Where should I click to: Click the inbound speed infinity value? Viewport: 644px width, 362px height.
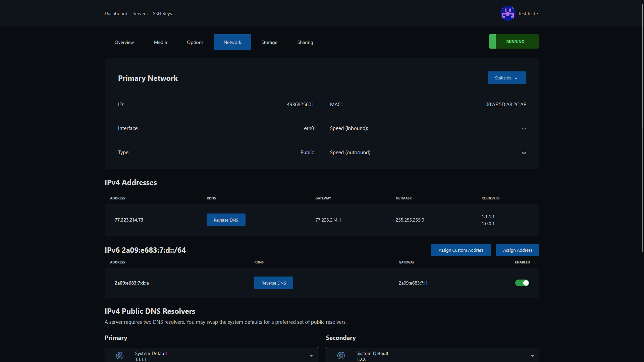(x=524, y=128)
